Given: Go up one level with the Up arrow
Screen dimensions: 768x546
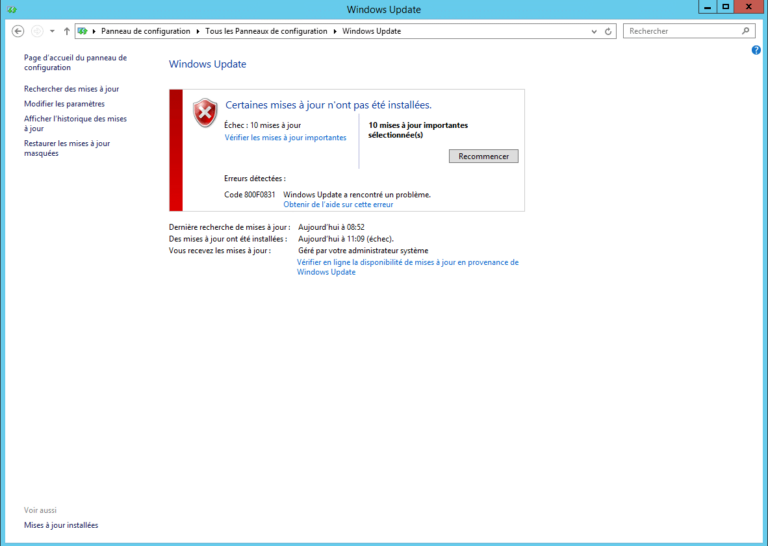Looking at the screenshot, I should (x=67, y=31).
